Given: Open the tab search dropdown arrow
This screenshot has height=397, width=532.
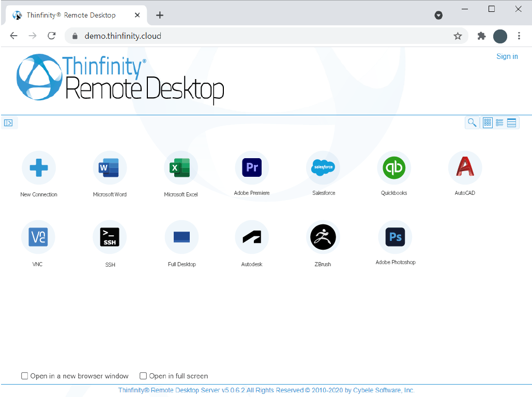Looking at the screenshot, I should [438, 15].
